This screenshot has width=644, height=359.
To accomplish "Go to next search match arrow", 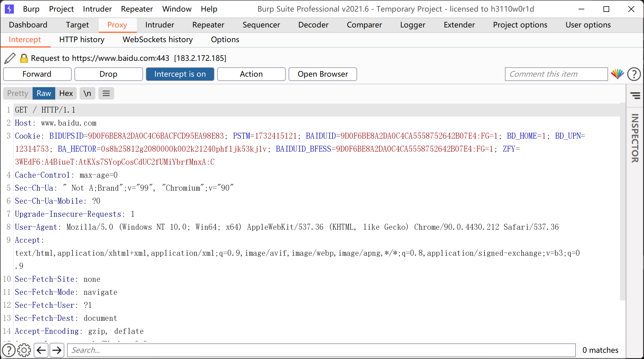I will (57, 350).
